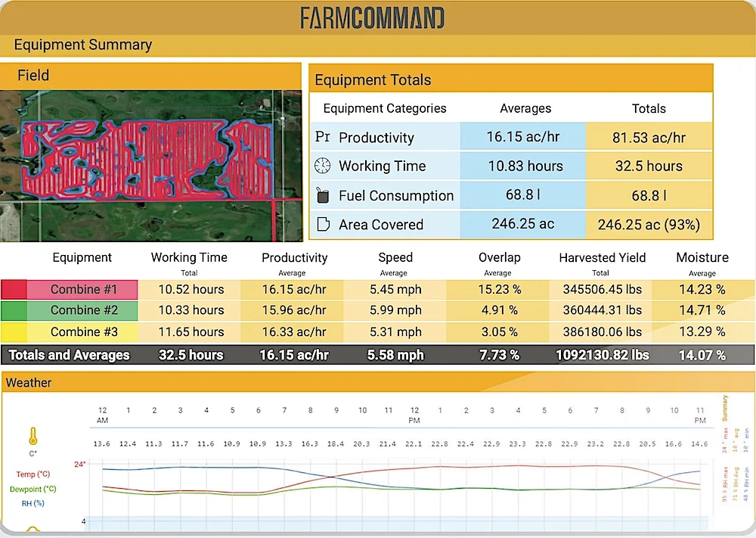Click the 7.73 % average overlap total
The height and width of the screenshot is (538, 756).
pos(500,355)
